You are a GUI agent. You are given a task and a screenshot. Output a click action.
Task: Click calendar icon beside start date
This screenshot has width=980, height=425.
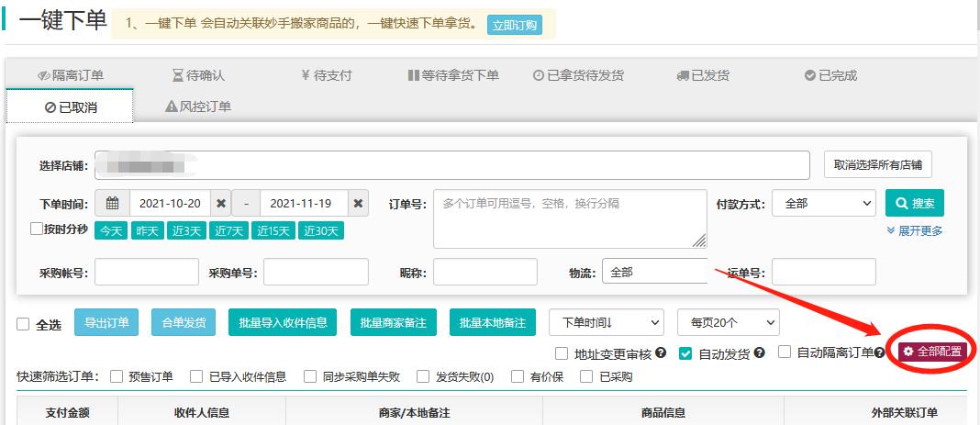click(112, 203)
